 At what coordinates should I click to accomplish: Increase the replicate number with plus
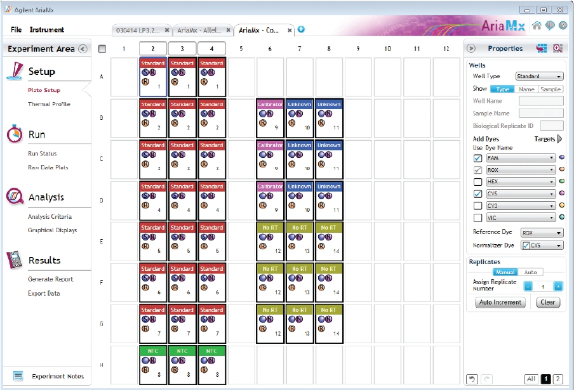pos(558,286)
